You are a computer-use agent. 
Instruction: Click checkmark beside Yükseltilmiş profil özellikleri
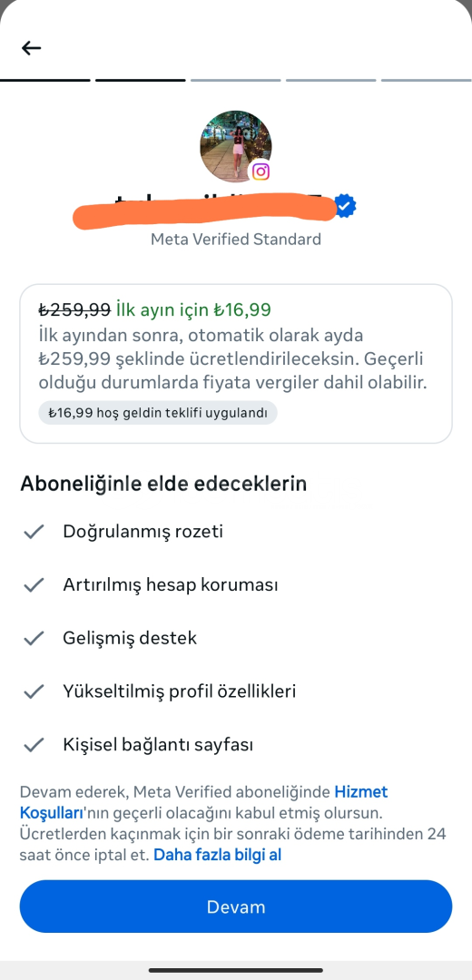coord(34,691)
